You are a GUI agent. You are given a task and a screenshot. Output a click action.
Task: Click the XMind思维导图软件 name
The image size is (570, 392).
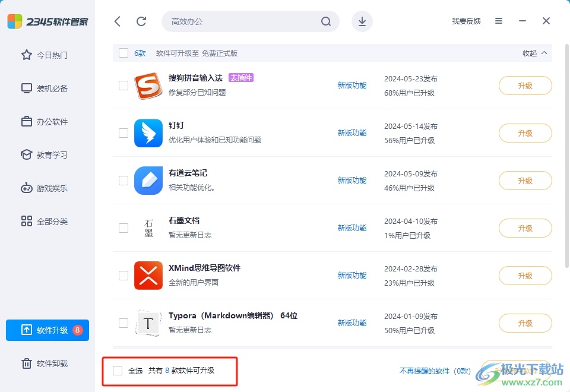tap(204, 268)
